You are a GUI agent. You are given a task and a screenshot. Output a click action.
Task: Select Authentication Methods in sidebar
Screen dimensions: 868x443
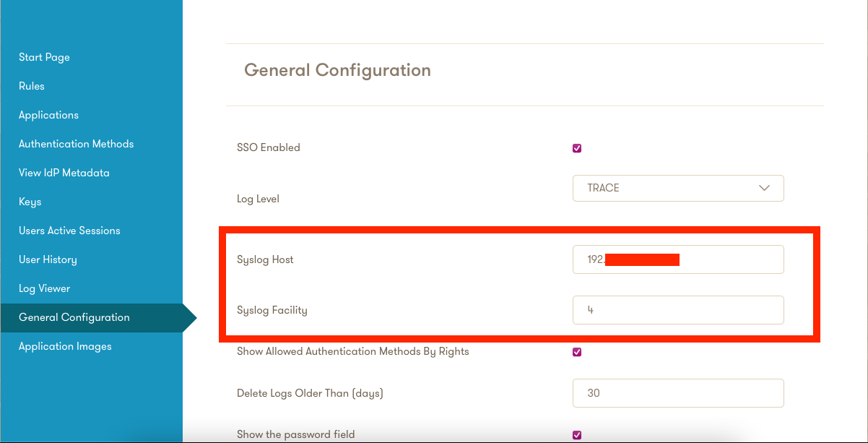(76, 144)
